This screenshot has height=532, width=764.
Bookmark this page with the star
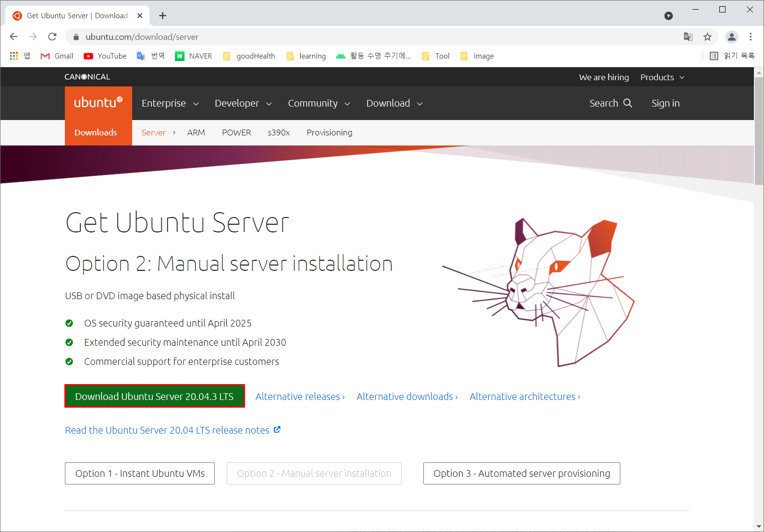click(707, 37)
